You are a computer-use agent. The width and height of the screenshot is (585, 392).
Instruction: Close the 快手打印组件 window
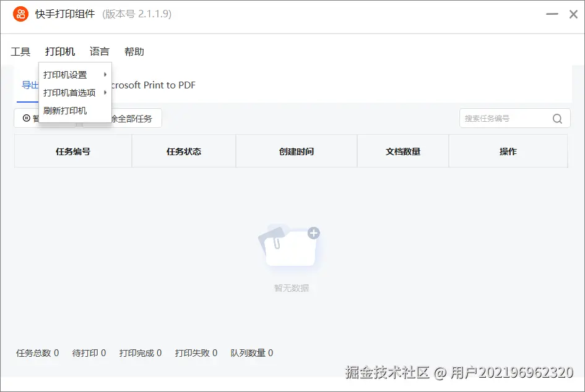pyautogui.click(x=573, y=14)
